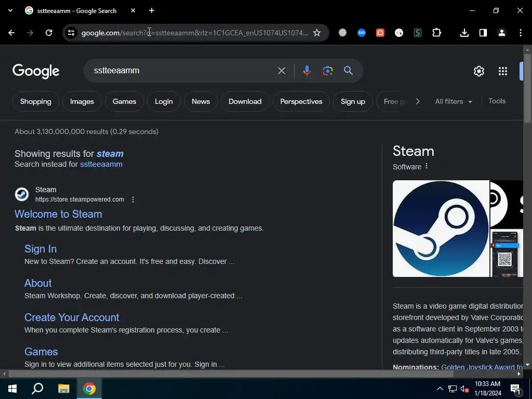
Task: Toggle the Chrome side panel icon
Action: point(483,33)
